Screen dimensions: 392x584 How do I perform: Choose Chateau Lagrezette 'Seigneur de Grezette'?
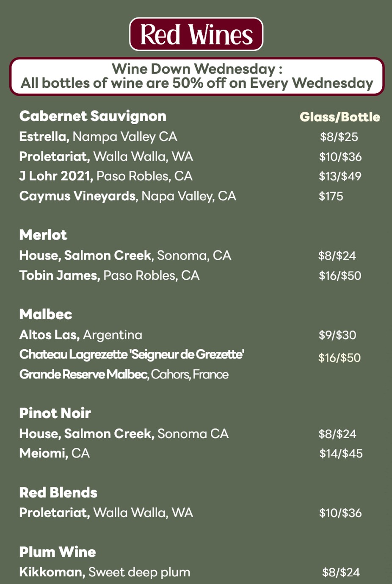pyautogui.click(x=132, y=354)
